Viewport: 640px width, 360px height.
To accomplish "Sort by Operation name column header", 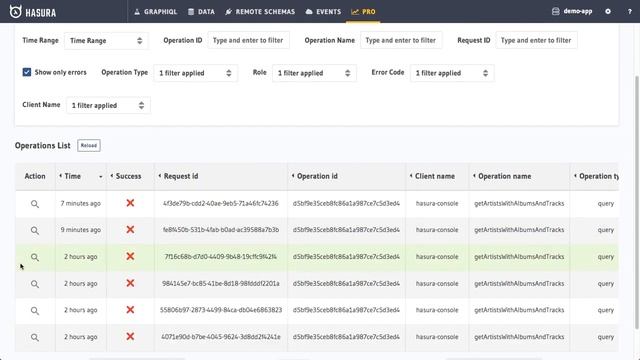I will click(x=519, y=176).
